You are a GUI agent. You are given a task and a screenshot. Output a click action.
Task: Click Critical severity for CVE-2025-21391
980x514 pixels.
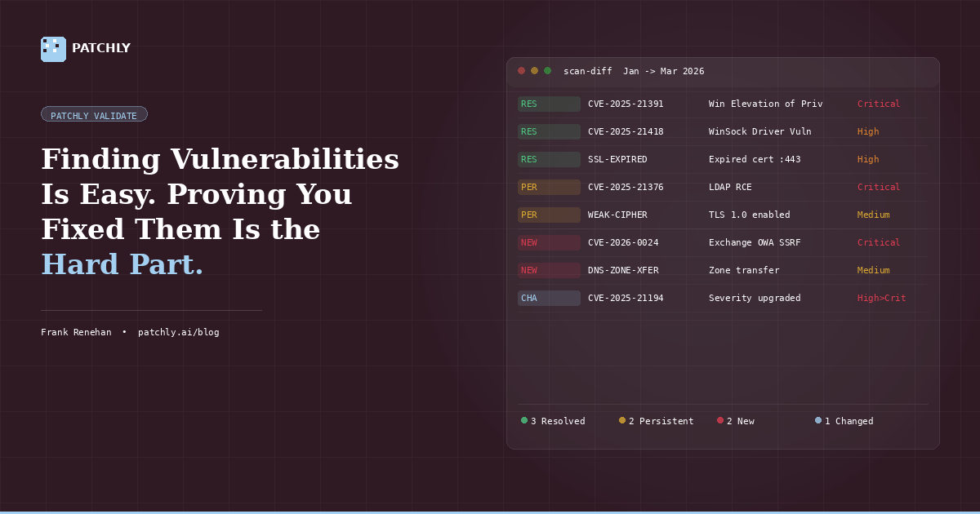click(879, 104)
